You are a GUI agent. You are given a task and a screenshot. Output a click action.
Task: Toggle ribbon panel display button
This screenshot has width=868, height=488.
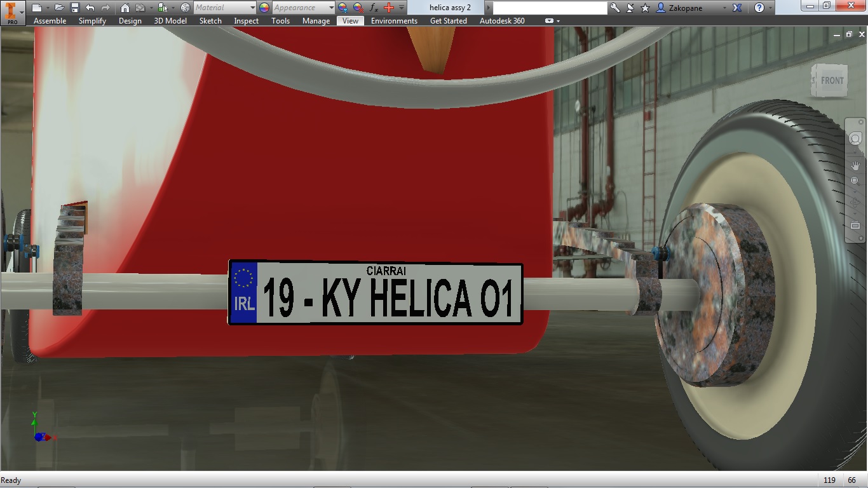(x=549, y=21)
